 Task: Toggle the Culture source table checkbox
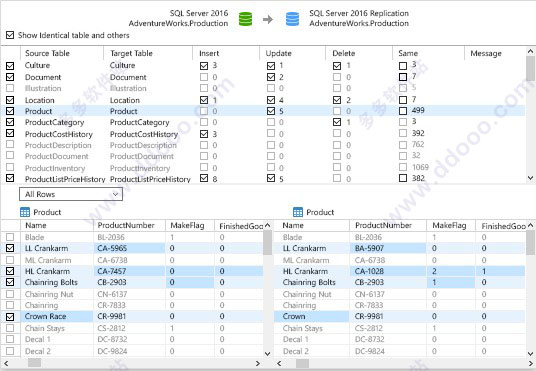point(10,66)
